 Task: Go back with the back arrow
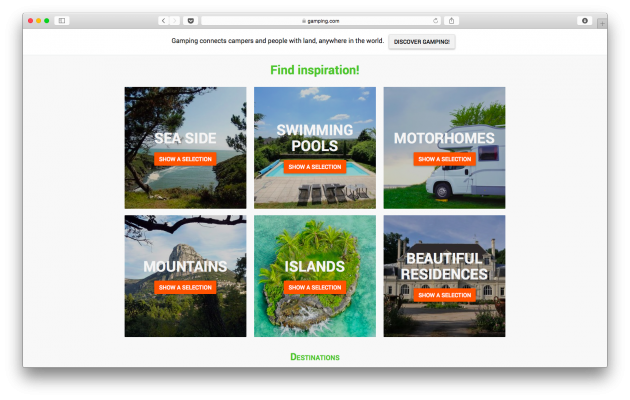(x=164, y=20)
